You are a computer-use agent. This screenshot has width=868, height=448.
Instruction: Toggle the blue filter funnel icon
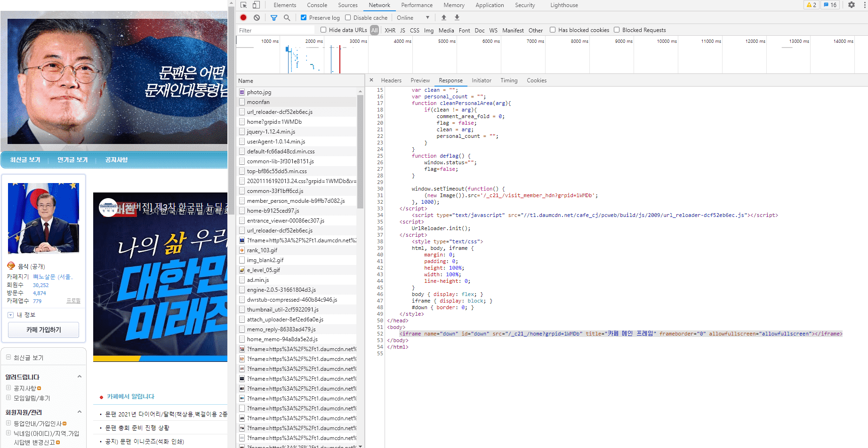[x=274, y=18]
